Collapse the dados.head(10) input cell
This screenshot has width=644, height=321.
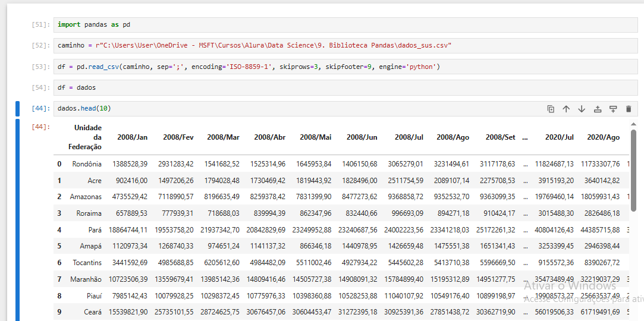click(17, 109)
